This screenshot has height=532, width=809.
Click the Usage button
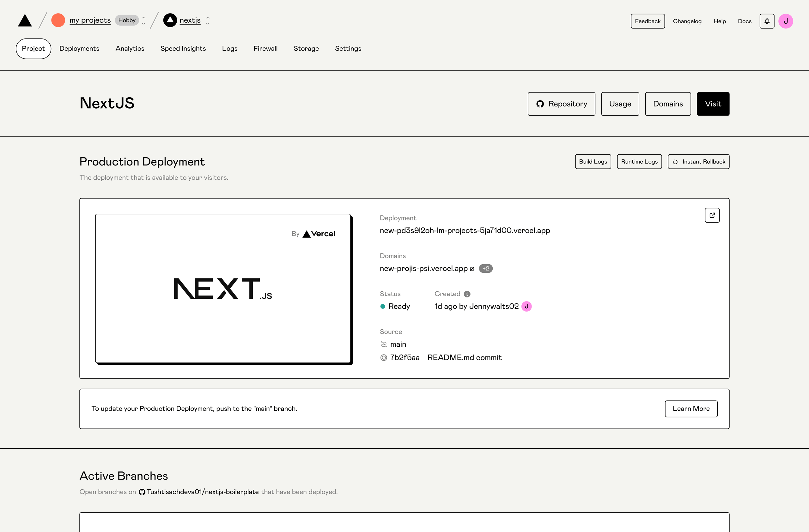[620, 104]
